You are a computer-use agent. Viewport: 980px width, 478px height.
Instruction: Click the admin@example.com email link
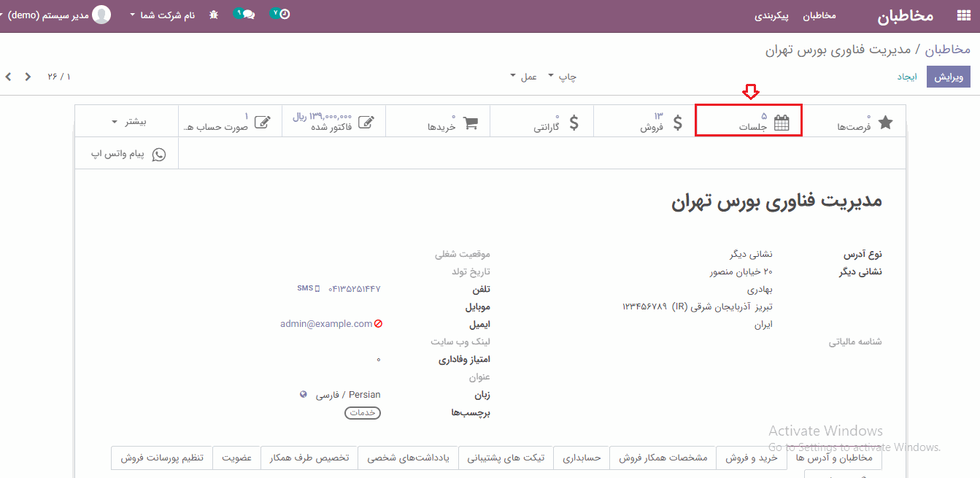click(x=326, y=324)
